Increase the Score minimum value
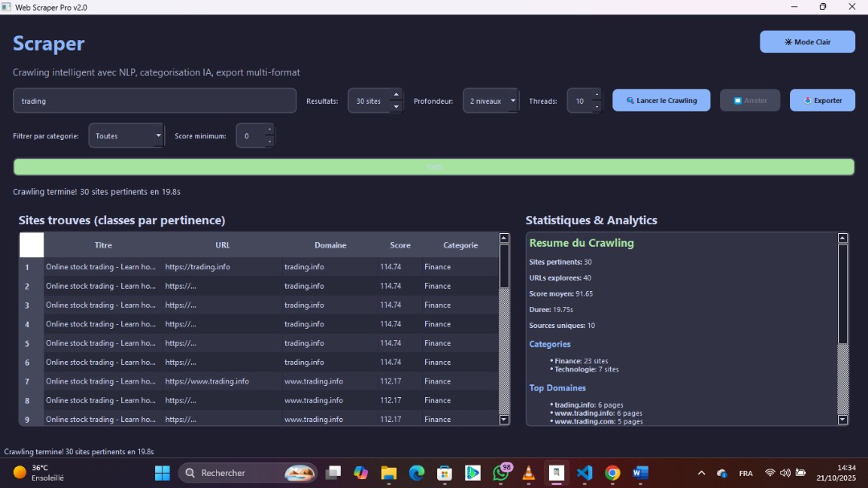The image size is (868, 488). point(269,130)
